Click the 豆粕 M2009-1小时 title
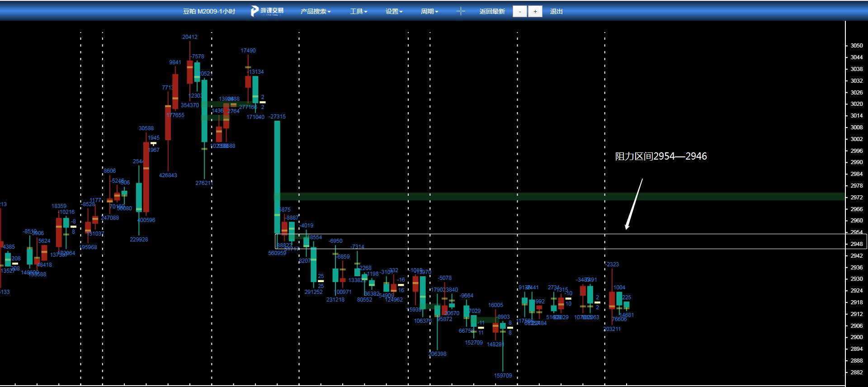This screenshot has width=868, height=387. pos(209,11)
